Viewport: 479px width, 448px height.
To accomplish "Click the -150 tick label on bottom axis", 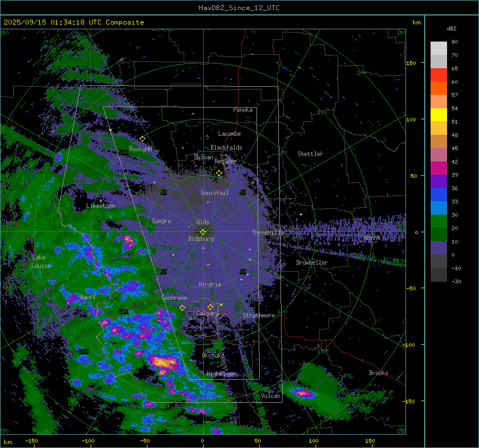I will (x=32, y=441).
